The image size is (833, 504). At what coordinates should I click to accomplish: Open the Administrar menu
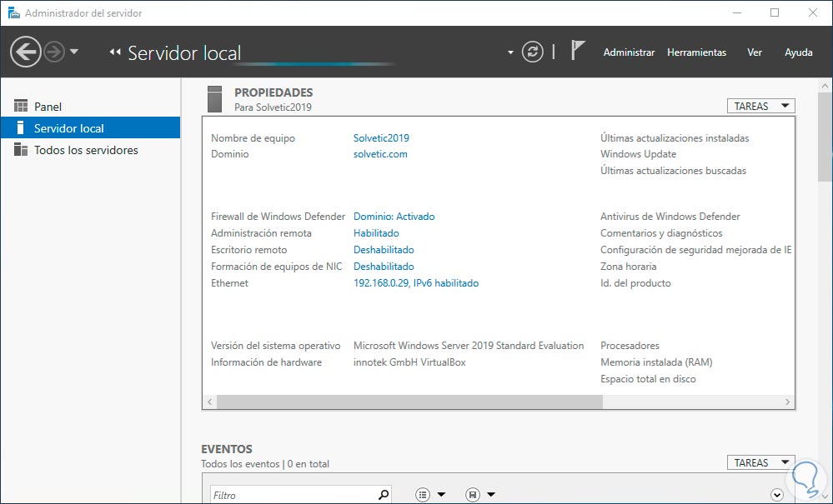pos(629,52)
